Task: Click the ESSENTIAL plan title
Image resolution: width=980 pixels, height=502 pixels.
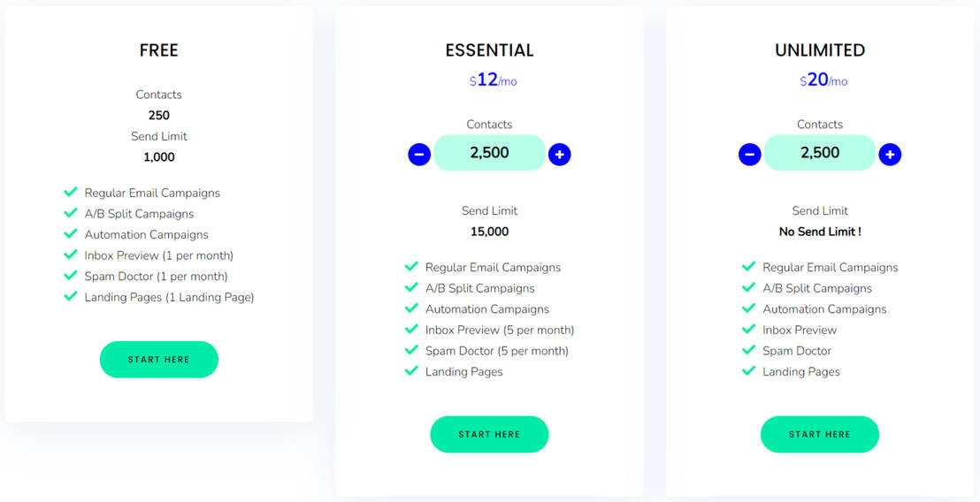Action: pyautogui.click(x=489, y=50)
